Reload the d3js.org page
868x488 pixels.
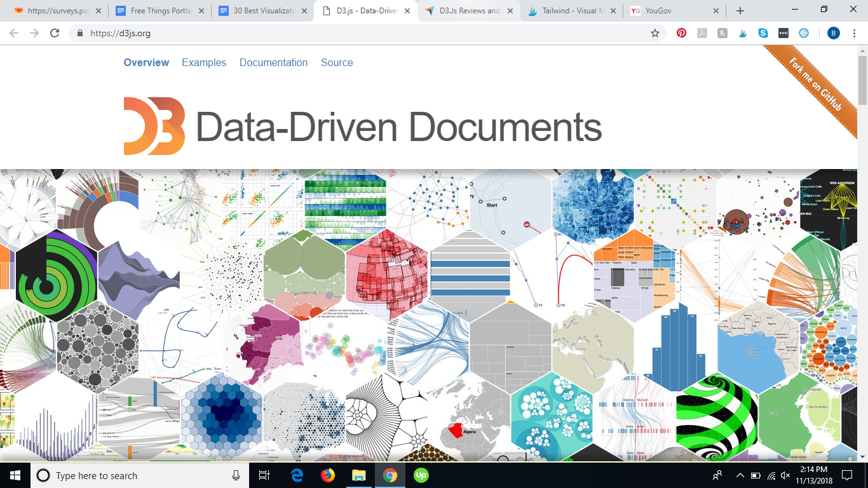(x=55, y=33)
